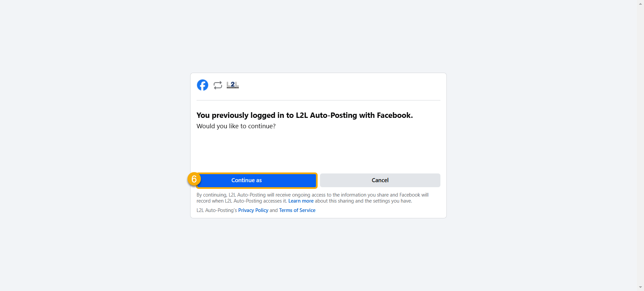
Task: Click the dialog heading about previous login
Action: [305, 115]
